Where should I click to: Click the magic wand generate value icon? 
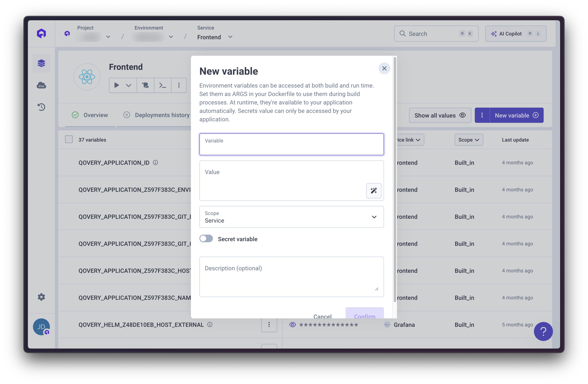click(374, 191)
